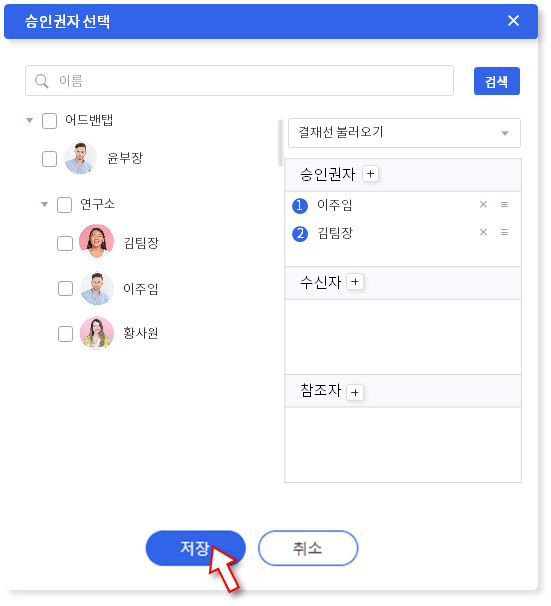
Task: Check the 윤부장 checkbox
Action: (x=49, y=159)
